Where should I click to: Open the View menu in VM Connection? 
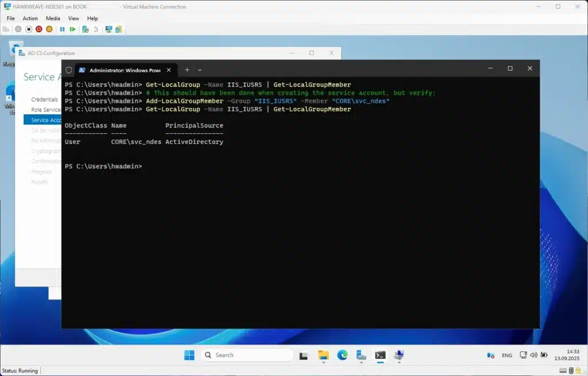click(73, 18)
